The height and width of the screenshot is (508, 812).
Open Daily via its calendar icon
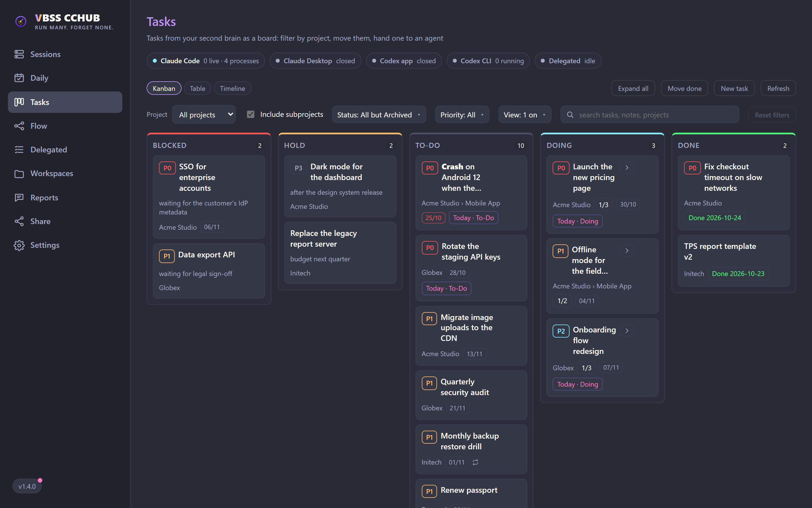click(19, 78)
